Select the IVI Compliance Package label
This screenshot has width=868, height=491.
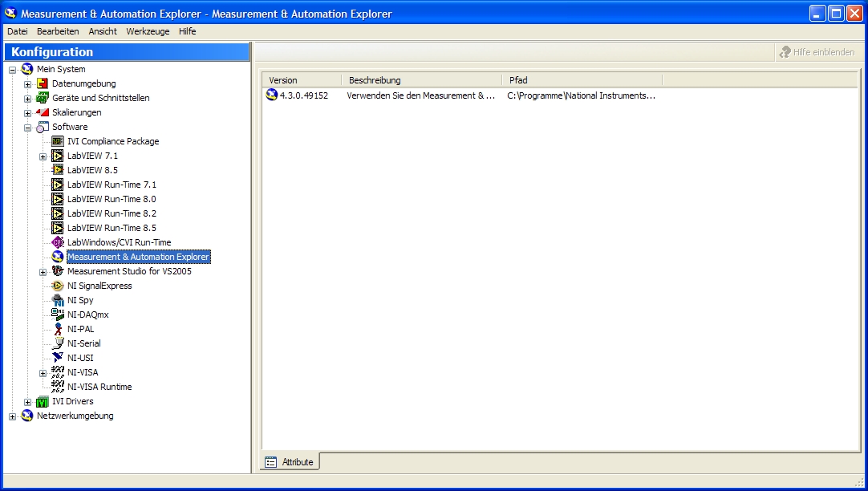pyautogui.click(x=113, y=141)
